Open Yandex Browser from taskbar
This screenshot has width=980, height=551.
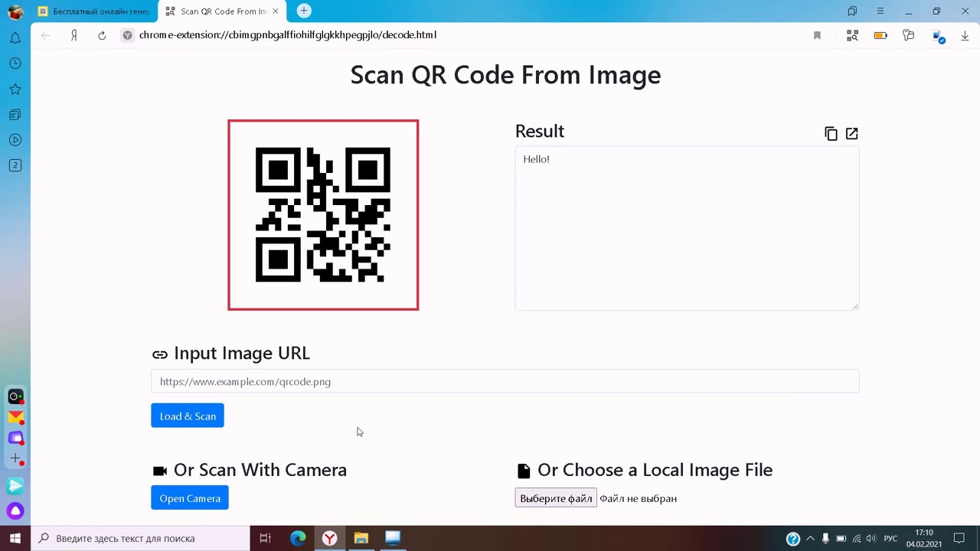pos(329,539)
